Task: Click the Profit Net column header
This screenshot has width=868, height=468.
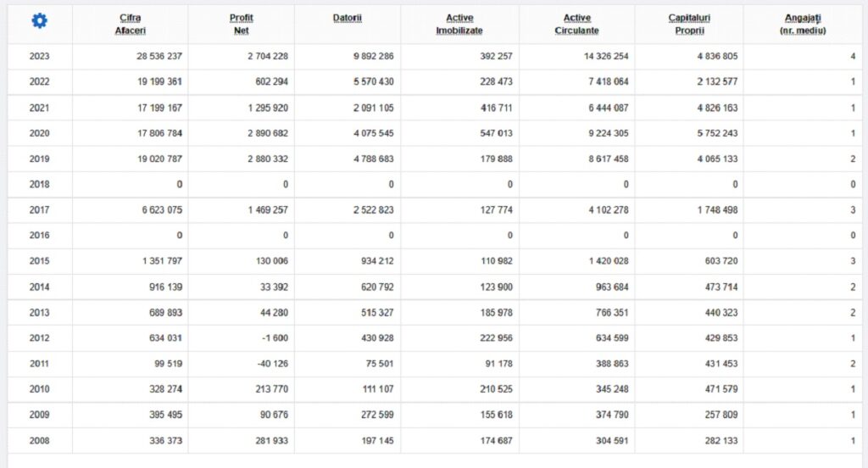Action: coord(241,24)
